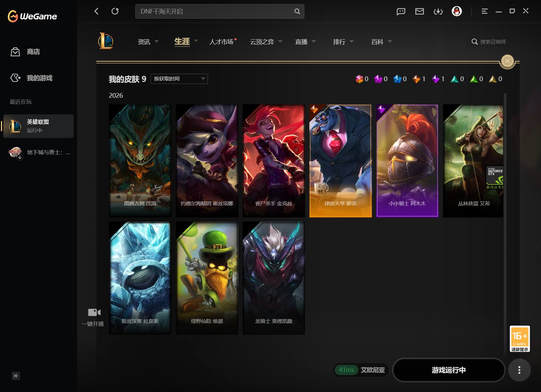Open 我的游戏 in the sidebar
The image size is (541, 392).
click(x=31, y=78)
